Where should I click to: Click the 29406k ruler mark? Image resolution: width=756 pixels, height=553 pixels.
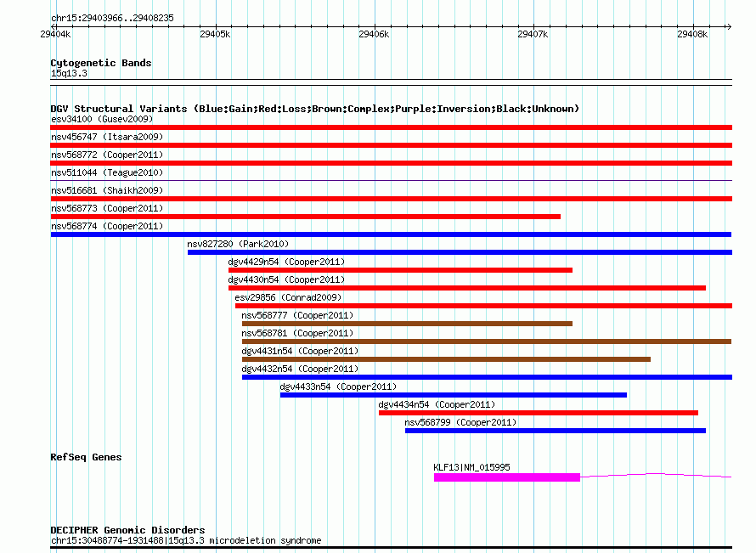[374, 34]
